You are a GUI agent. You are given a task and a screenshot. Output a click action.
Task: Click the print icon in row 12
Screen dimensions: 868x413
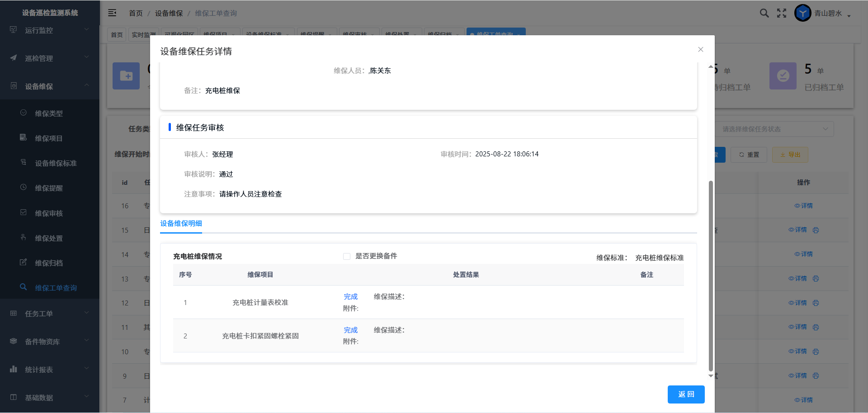[816, 303]
